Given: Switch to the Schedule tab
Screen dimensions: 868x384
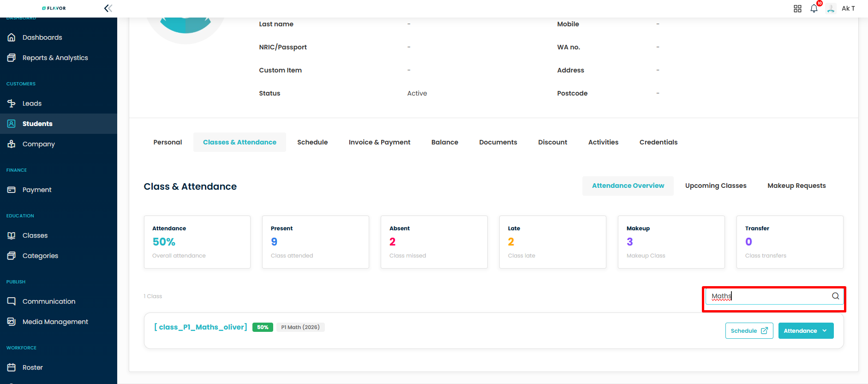Looking at the screenshot, I should tap(312, 142).
